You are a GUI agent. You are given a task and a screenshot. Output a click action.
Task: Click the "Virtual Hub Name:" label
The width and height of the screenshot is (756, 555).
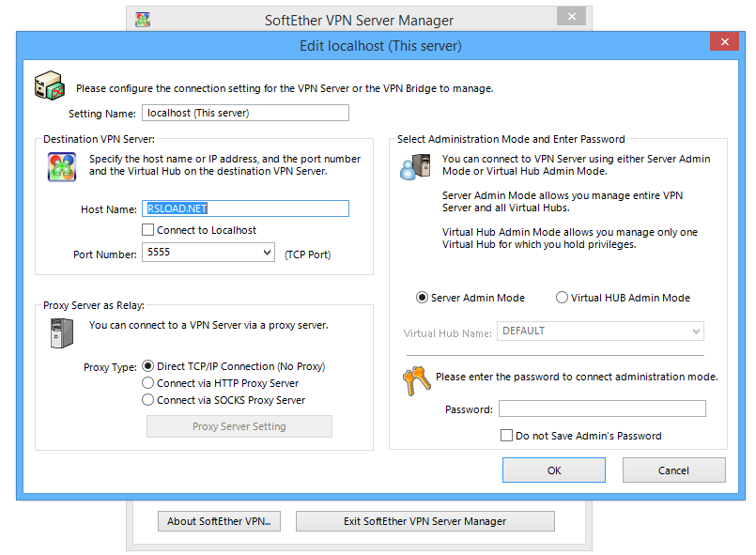click(447, 333)
